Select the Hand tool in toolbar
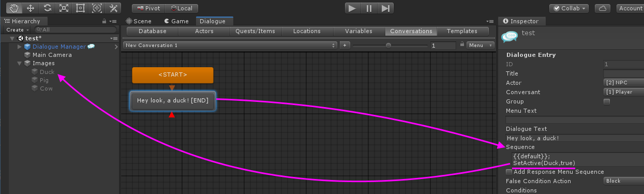The height and width of the screenshot is (194, 644). point(14,8)
